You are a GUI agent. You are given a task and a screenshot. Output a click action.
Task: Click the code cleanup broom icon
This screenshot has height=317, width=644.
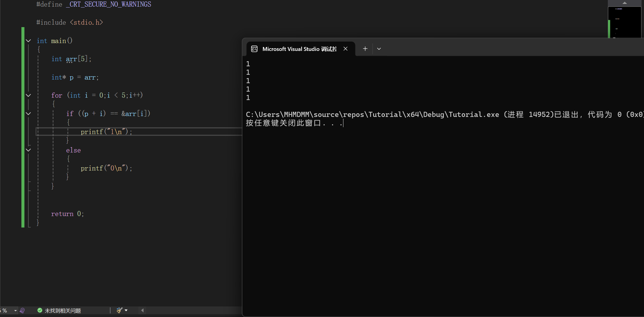(119, 310)
